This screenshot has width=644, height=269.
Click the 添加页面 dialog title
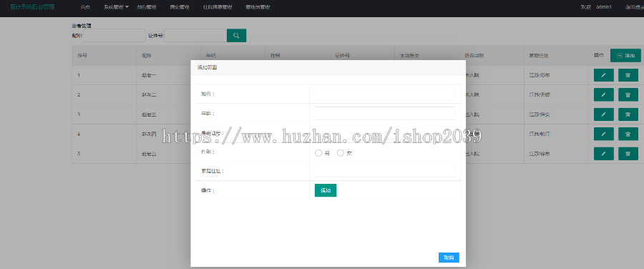[207, 67]
